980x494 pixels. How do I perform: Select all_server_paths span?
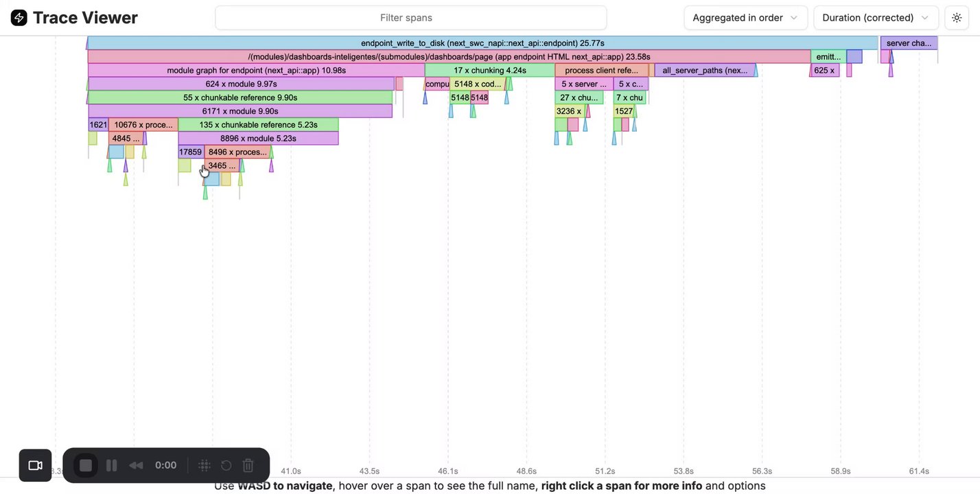pyautogui.click(x=705, y=70)
